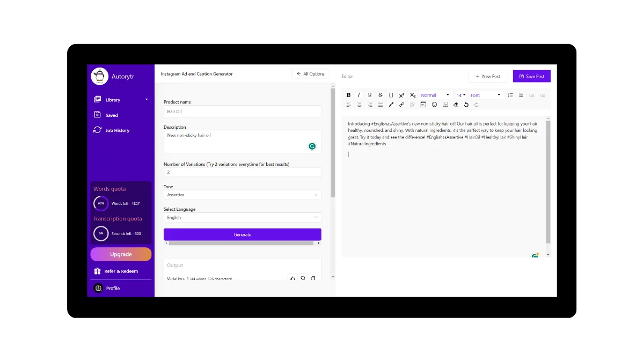
Task: Click the editor's vertical scrollbar
Action: point(548,182)
